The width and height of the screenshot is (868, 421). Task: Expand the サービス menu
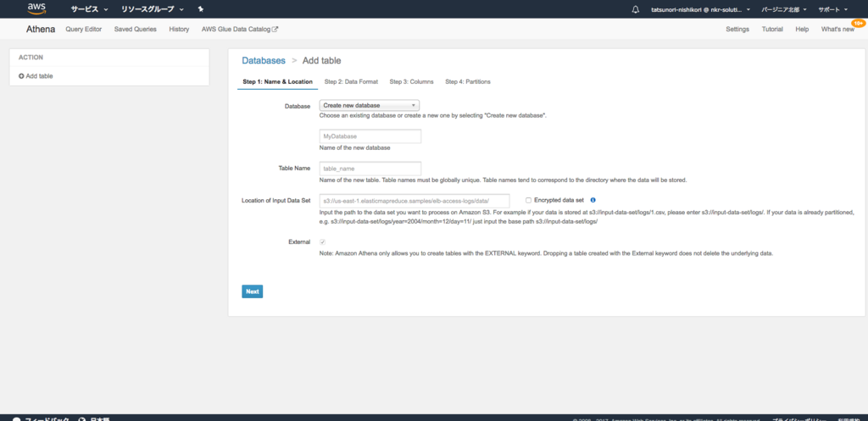89,9
